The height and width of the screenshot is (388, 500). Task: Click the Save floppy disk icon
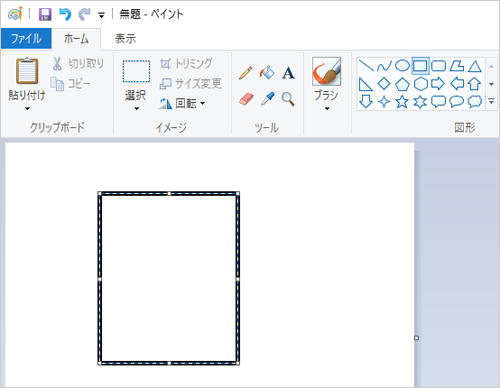[45, 14]
